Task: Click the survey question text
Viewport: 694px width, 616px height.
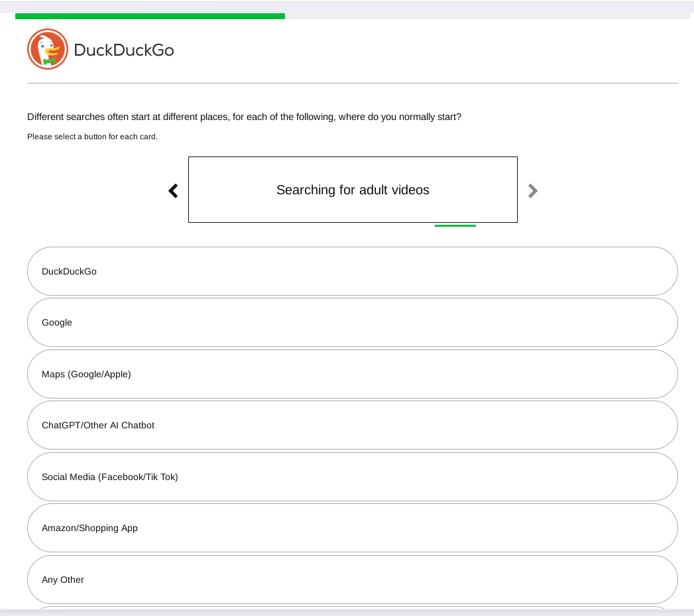Action: [245, 117]
